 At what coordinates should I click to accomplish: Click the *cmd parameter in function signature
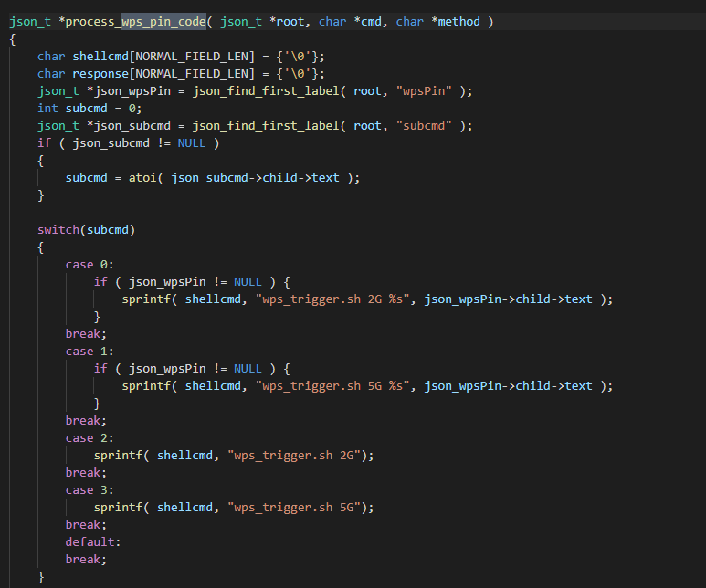(x=367, y=22)
